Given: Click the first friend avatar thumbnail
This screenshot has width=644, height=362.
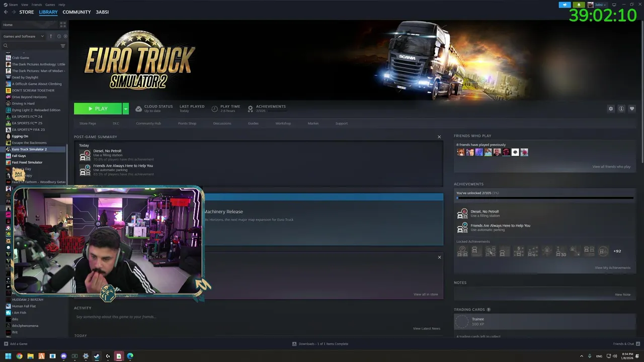Looking at the screenshot, I should 461,152.
